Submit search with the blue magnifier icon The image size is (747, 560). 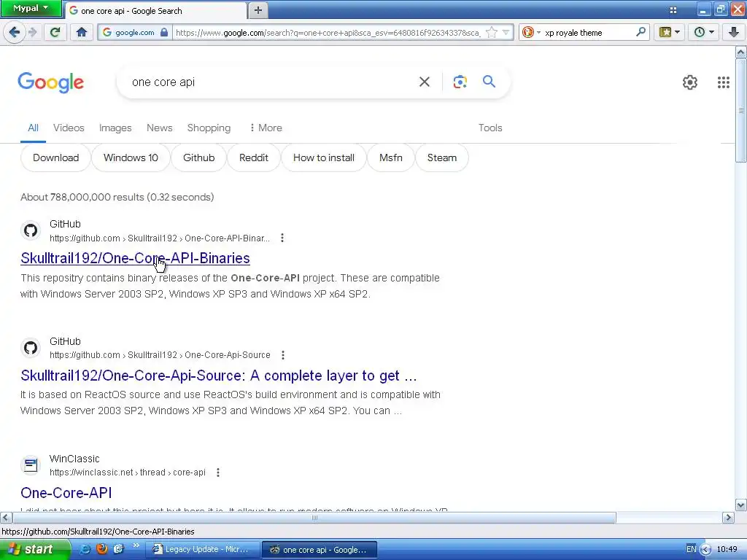tap(489, 82)
